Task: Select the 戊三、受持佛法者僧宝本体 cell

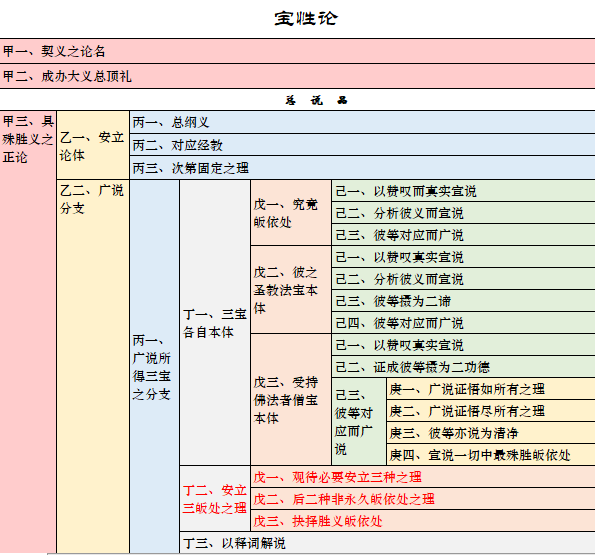Action: click(291, 400)
